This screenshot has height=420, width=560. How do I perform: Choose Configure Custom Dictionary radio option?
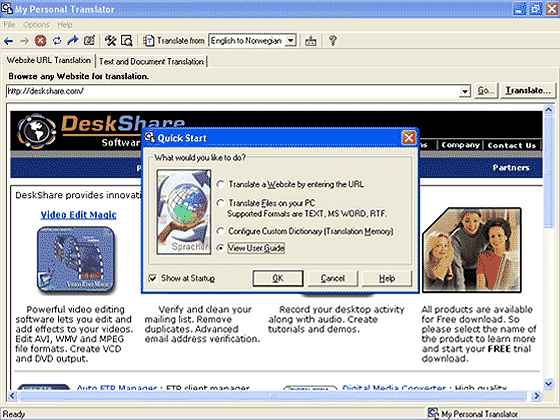point(221,231)
